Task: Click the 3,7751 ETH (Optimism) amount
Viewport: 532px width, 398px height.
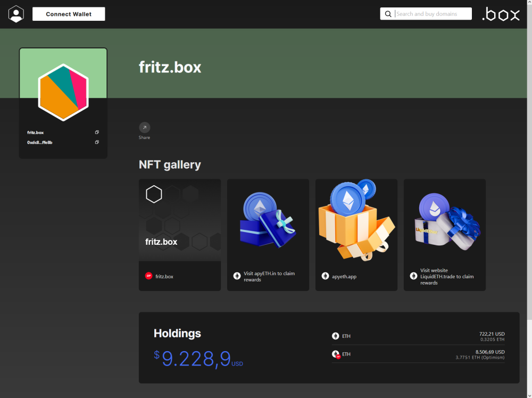Action: click(x=480, y=357)
